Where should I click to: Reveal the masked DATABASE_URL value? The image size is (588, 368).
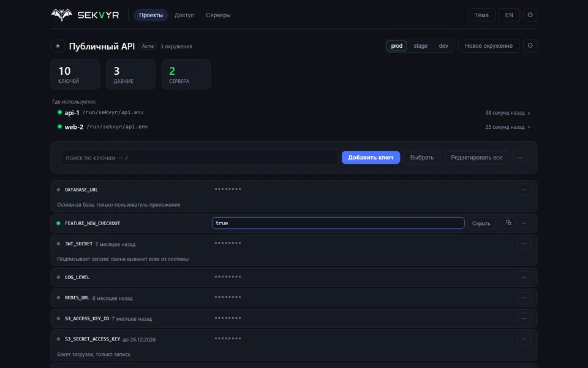(x=228, y=190)
